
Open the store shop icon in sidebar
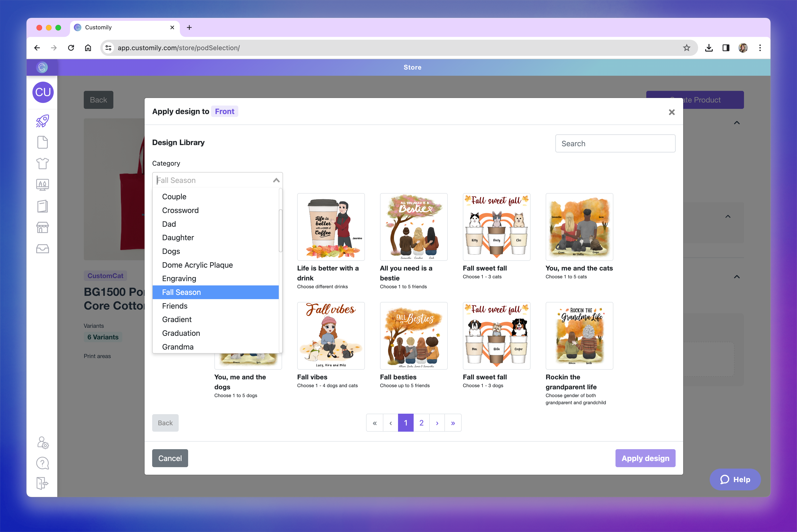coord(42,227)
